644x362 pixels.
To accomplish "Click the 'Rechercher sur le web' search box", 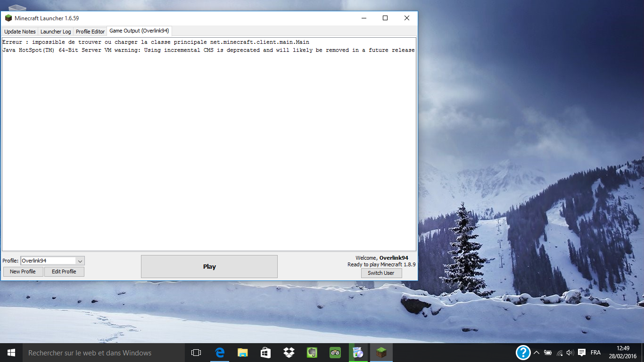I will (x=104, y=353).
